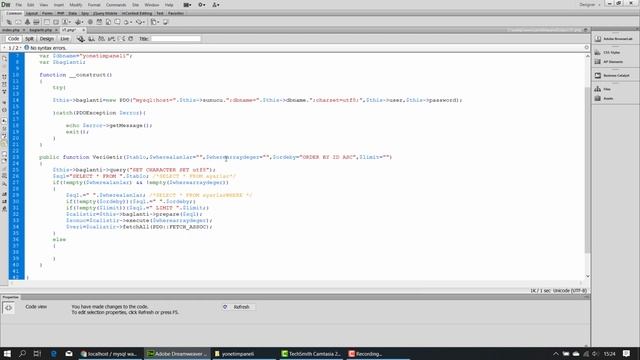Switch to Code view

pos(13,39)
